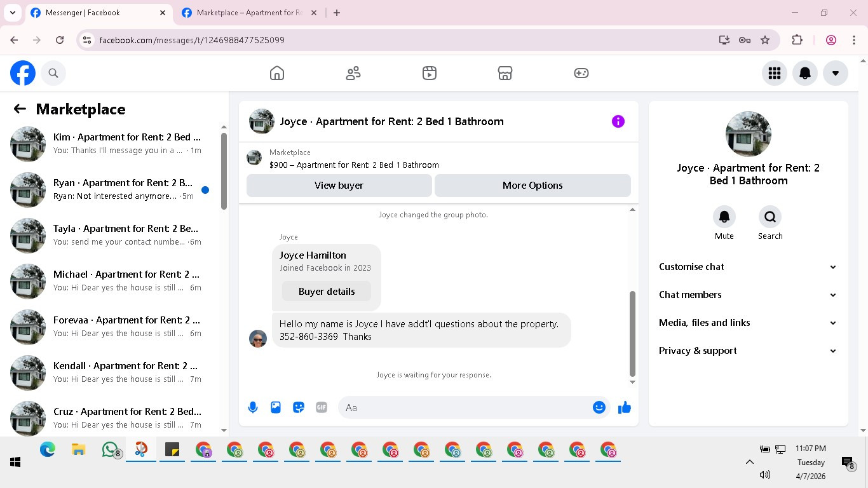Open the Notifications bell icon

(x=805, y=73)
